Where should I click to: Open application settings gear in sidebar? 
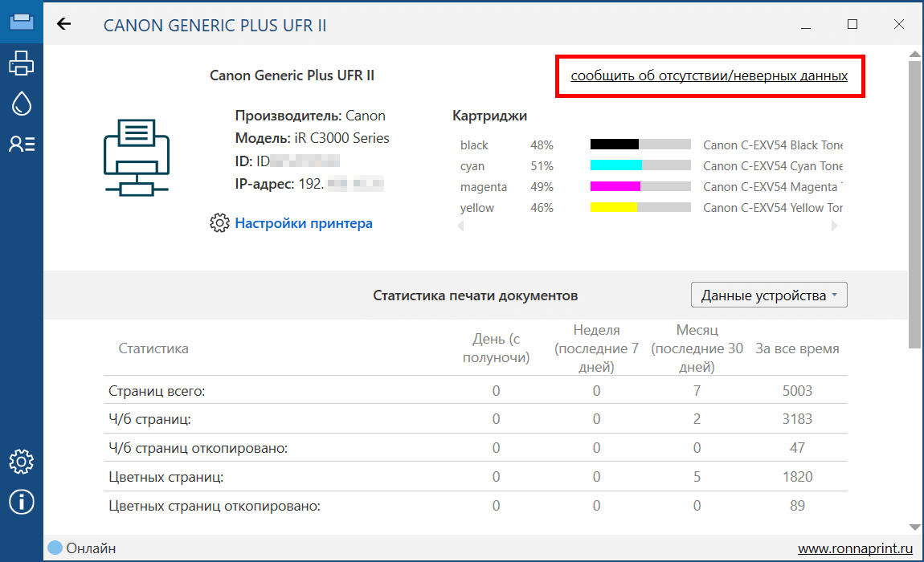(x=21, y=462)
